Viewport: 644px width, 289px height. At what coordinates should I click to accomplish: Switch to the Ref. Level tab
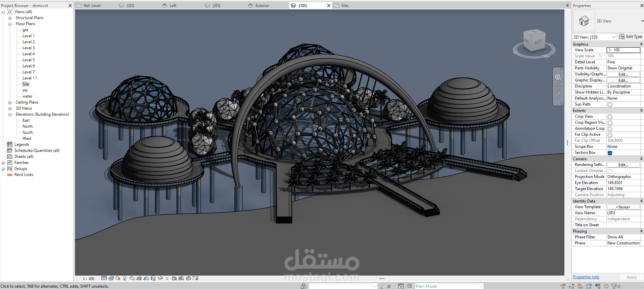92,6
